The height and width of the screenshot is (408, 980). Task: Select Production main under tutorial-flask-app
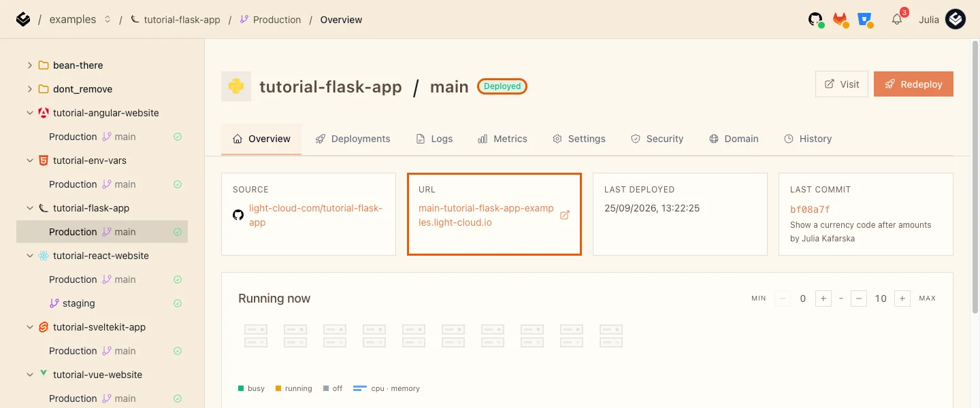coord(102,232)
